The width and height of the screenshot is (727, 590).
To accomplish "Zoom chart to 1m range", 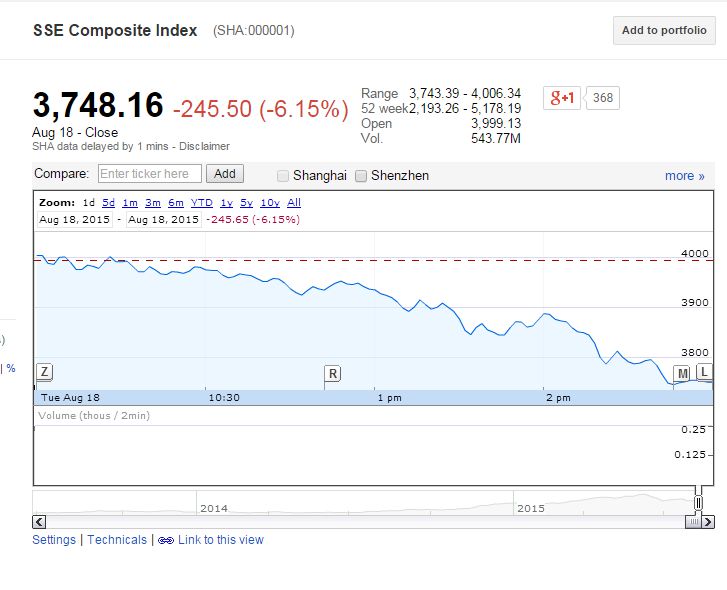I will (x=130, y=203).
